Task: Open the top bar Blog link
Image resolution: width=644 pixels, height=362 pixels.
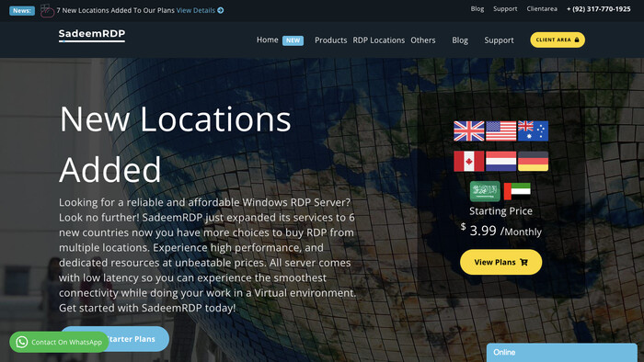Action: coord(477,8)
